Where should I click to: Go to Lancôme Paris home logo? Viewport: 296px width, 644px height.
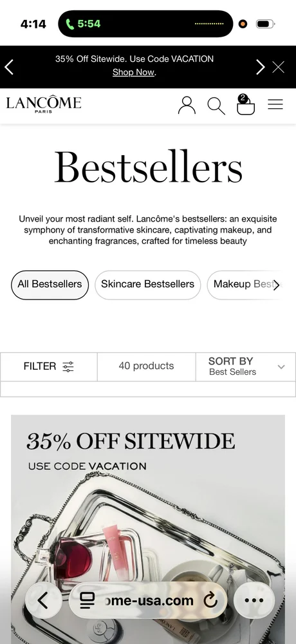[44, 105]
